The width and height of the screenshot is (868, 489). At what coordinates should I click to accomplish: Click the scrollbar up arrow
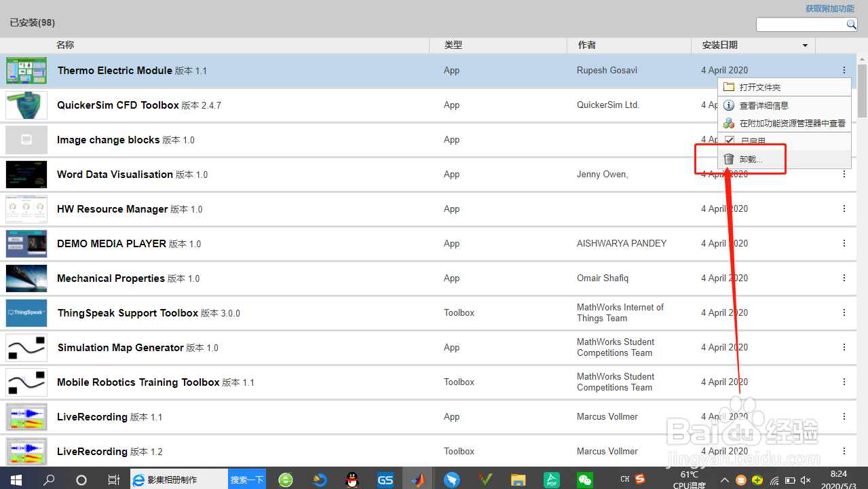(862, 58)
